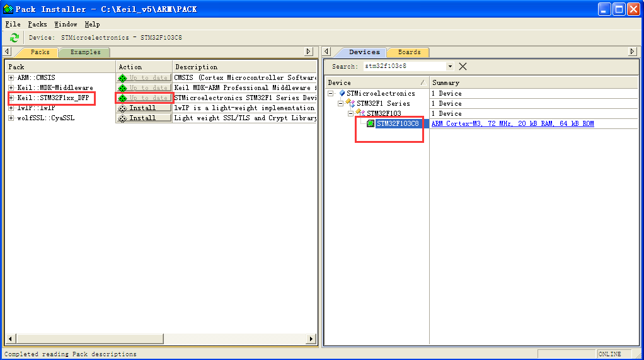Screen dimensions: 644x360
Task: Click the STM32F103C8 green chip icon
Action: (371, 123)
